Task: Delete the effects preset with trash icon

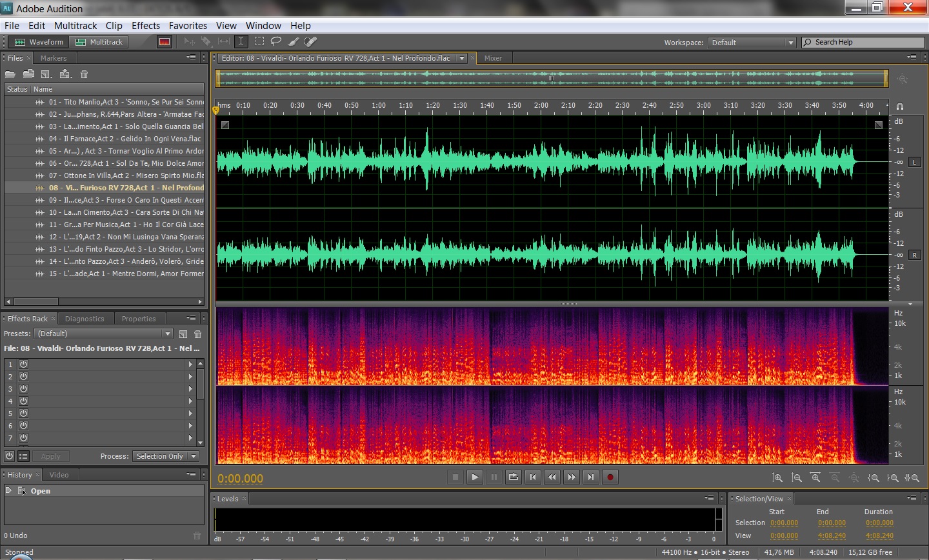Action: (x=198, y=334)
